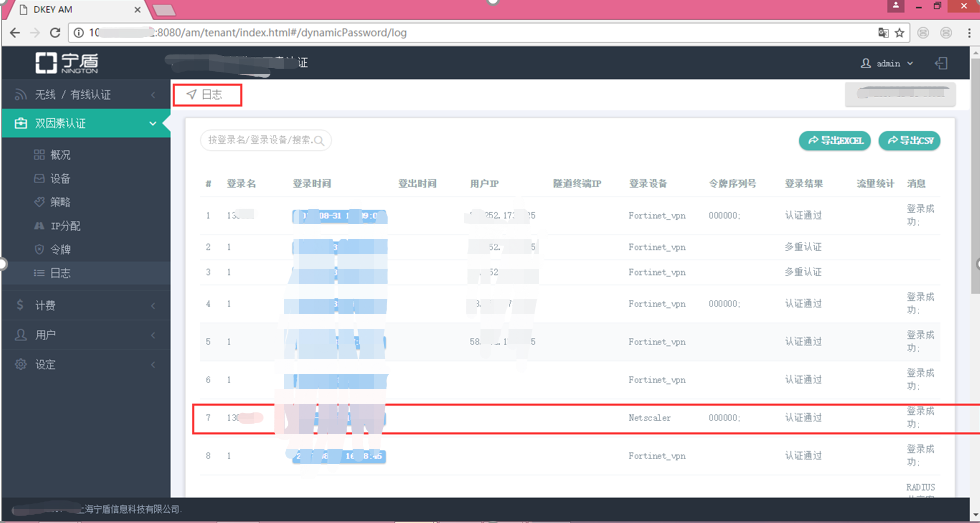Click the browser address bar URL
The image size is (980, 523).
pos(248,32)
